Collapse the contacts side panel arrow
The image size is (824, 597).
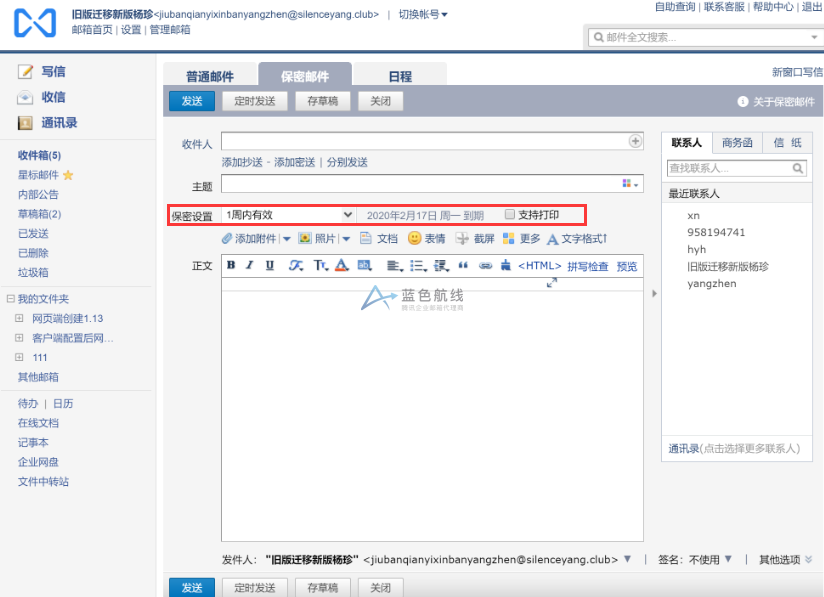654,294
